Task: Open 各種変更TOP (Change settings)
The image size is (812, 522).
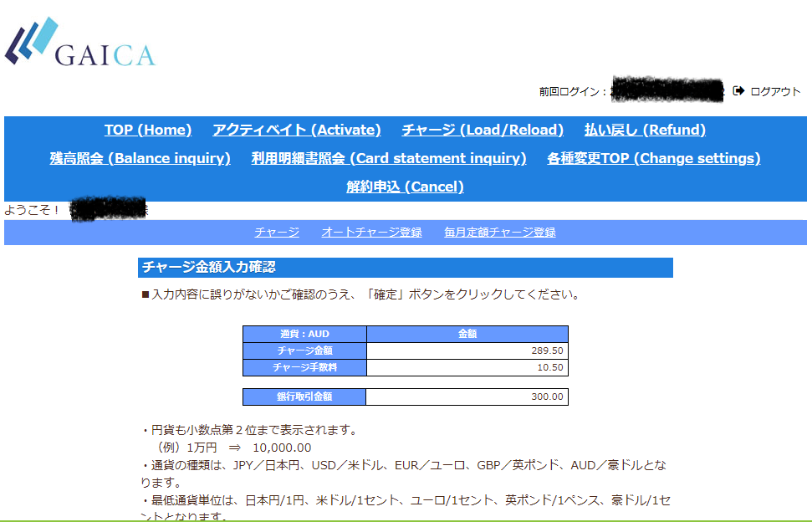Action: 654,158
